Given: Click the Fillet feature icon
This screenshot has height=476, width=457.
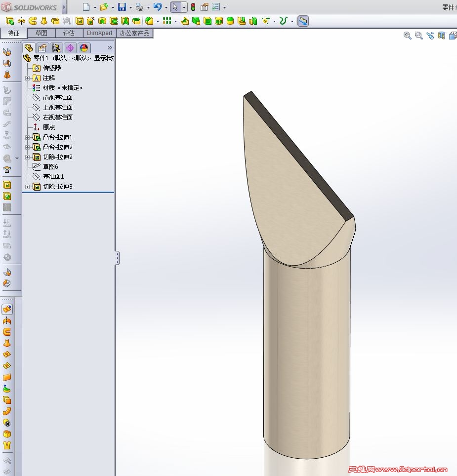Looking at the screenshot, I should point(149,21).
